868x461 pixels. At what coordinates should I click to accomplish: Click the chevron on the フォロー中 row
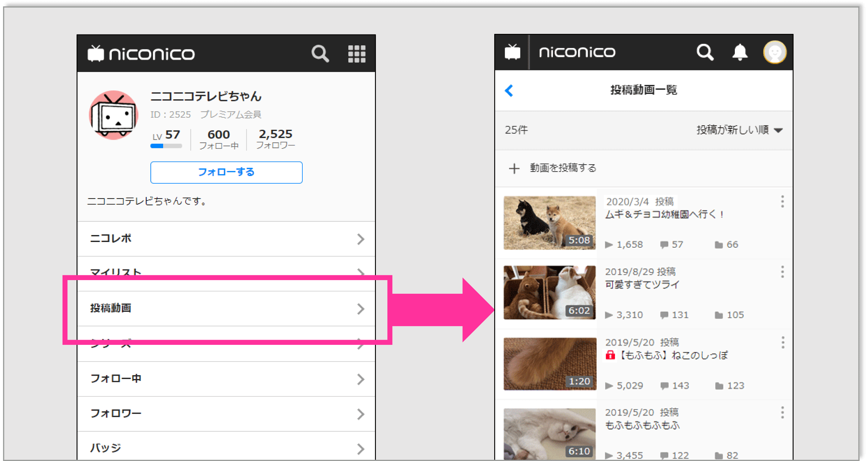point(360,379)
